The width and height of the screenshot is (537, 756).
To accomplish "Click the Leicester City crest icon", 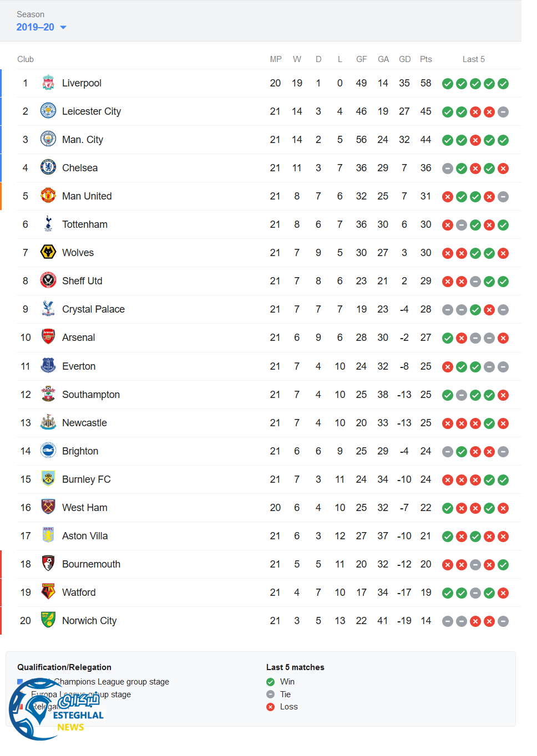I will 48,111.
